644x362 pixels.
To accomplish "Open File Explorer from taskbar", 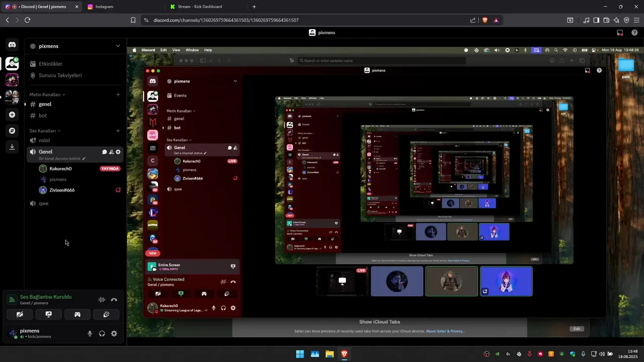I will coord(330,354).
